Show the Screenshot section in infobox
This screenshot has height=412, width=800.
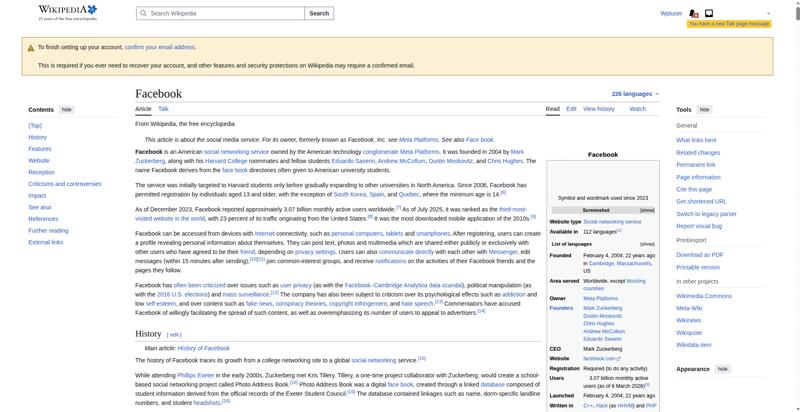(x=647, y=211)
